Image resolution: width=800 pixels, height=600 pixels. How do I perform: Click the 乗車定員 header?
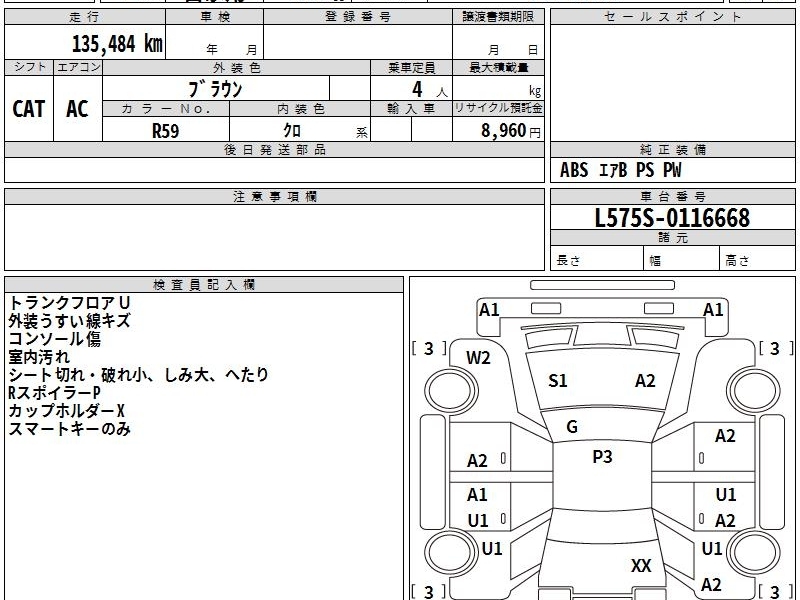pos(411,67)
